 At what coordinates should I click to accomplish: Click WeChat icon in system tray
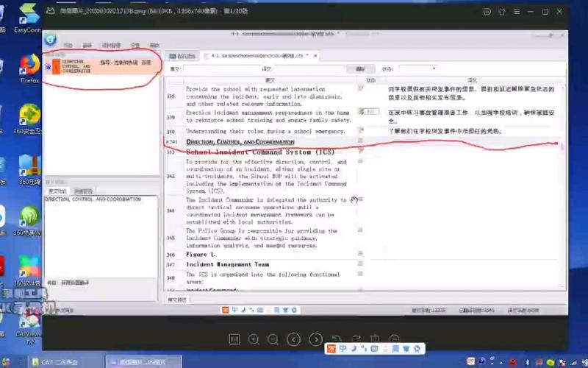(x=550, y=362)
